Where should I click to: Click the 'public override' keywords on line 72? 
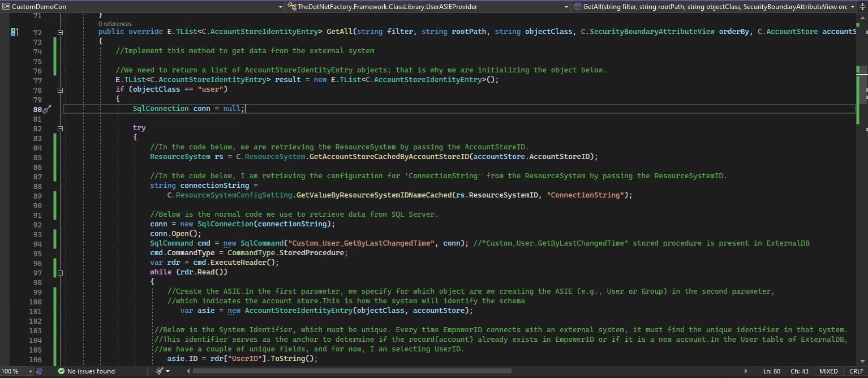point(130,31)
